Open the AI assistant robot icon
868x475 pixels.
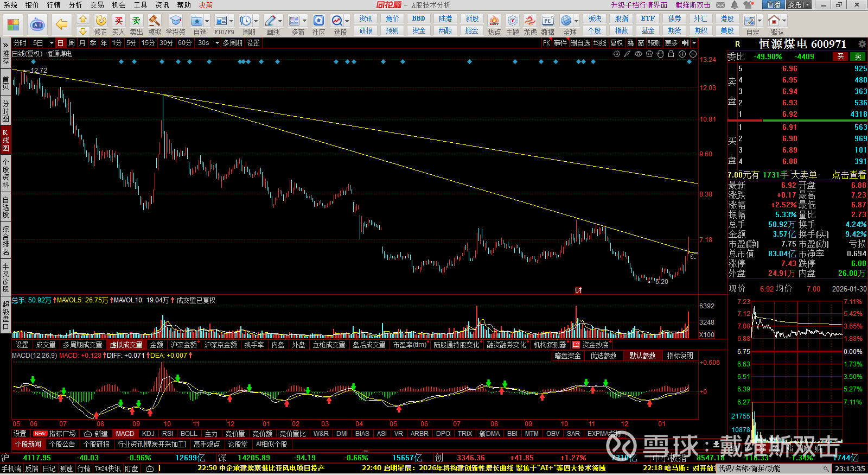click(x=37, y=24)
